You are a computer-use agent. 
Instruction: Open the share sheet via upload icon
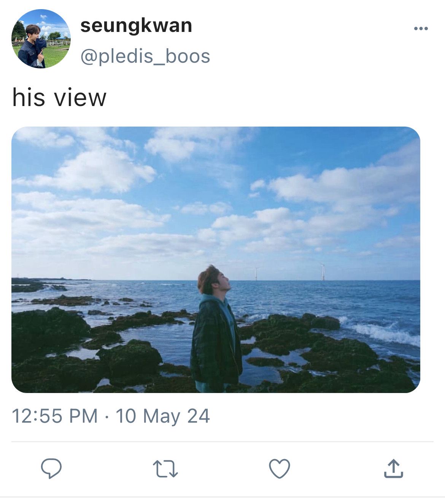(393, 468)
